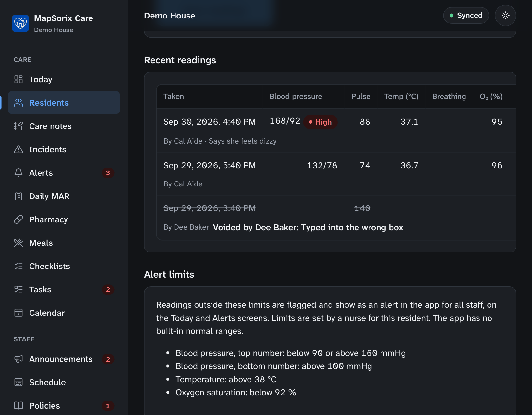This screenshot has height=415, width=532.
Task: Open Policies book icon
Action: click(18, 406)
